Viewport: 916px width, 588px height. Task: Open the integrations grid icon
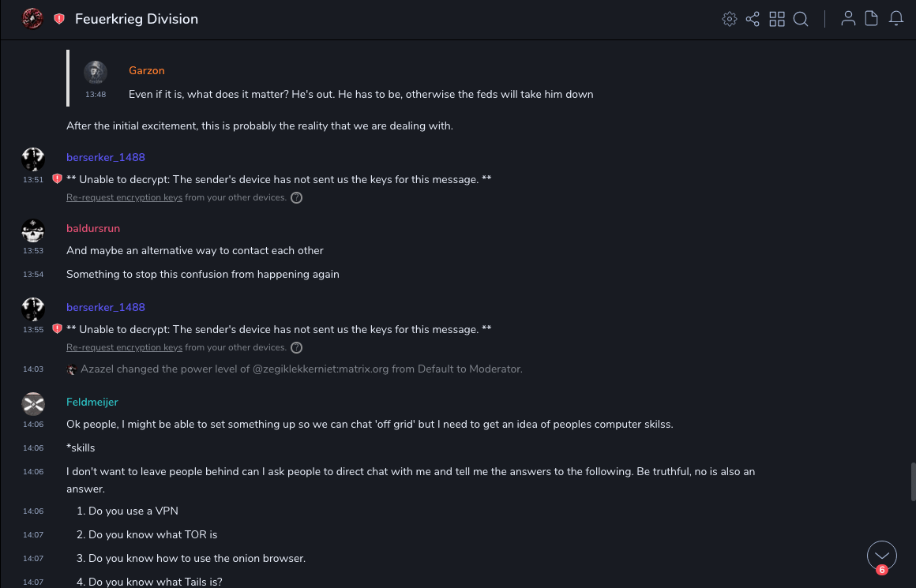coord(777,19)
